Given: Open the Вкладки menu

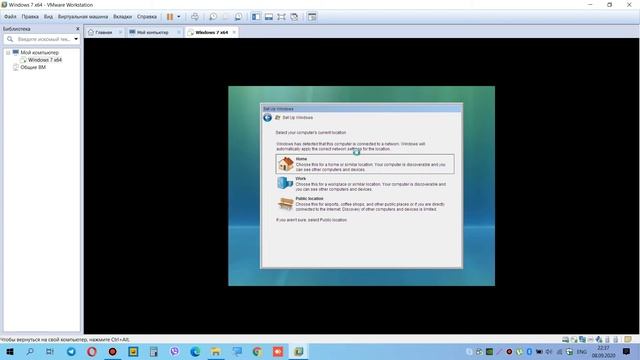Looking at the screenshot, I should [x=122, y=17].
